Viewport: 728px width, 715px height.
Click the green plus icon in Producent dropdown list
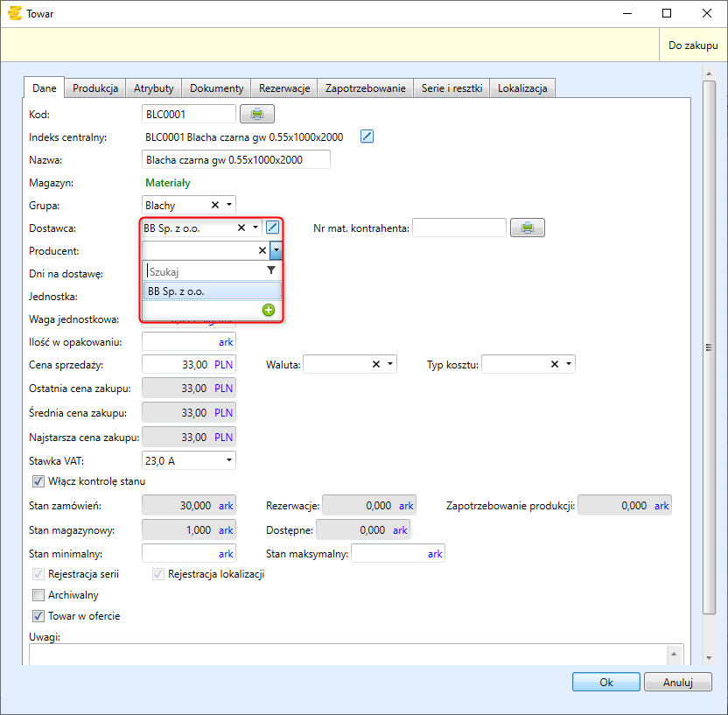click(269, 310)
